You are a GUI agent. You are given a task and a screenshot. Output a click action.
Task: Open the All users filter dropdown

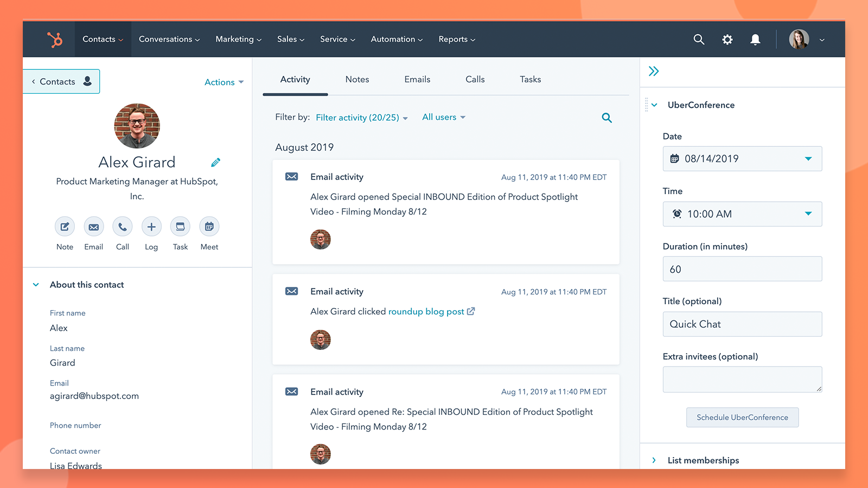click(444, 117)
